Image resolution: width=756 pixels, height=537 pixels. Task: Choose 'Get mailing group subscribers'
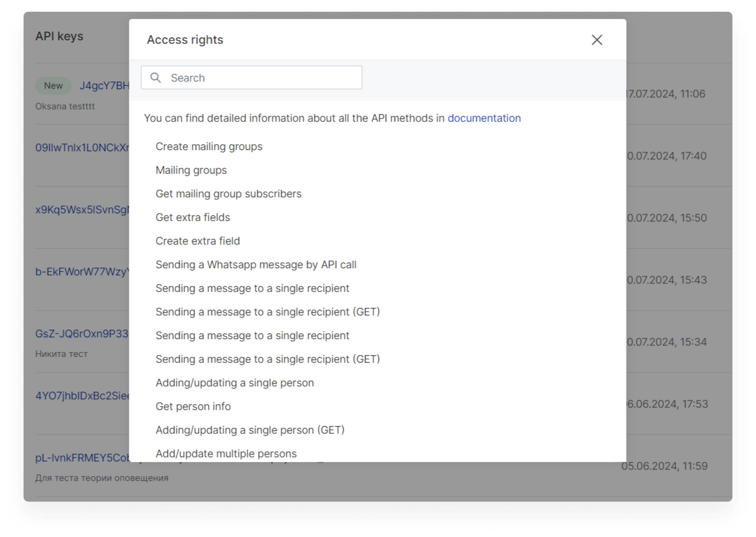click(x=229, y=194)
